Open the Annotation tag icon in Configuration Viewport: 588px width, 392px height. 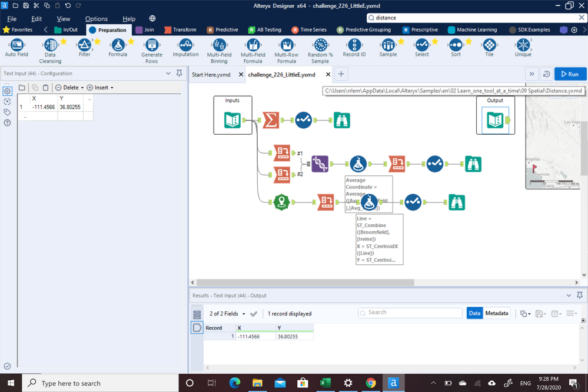pos(7,112)
